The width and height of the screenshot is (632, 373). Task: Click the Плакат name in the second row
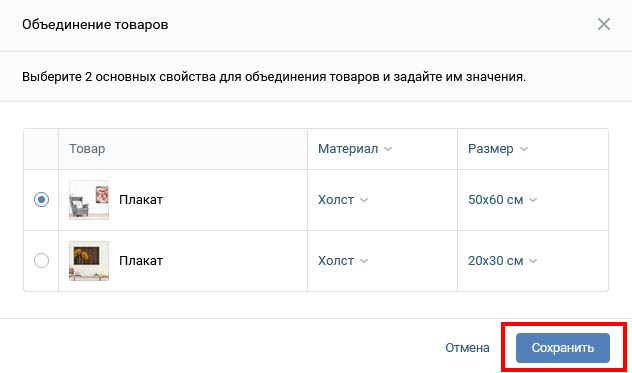141,260
